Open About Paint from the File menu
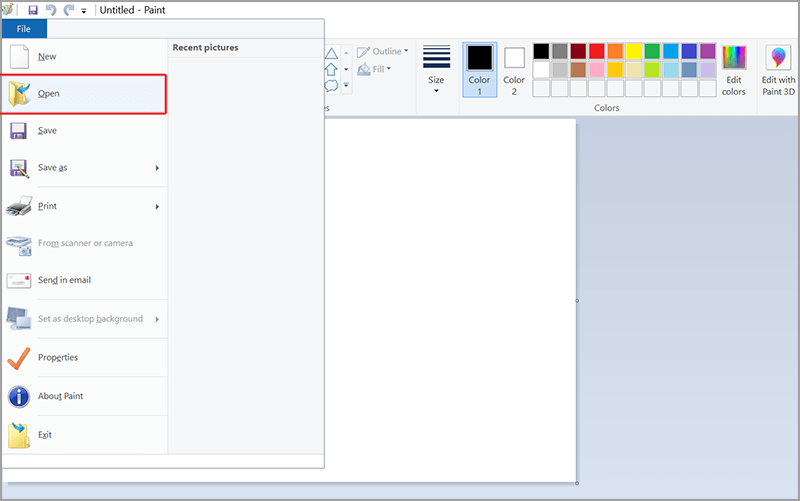800x501 pixels. [x=84, y=396]
